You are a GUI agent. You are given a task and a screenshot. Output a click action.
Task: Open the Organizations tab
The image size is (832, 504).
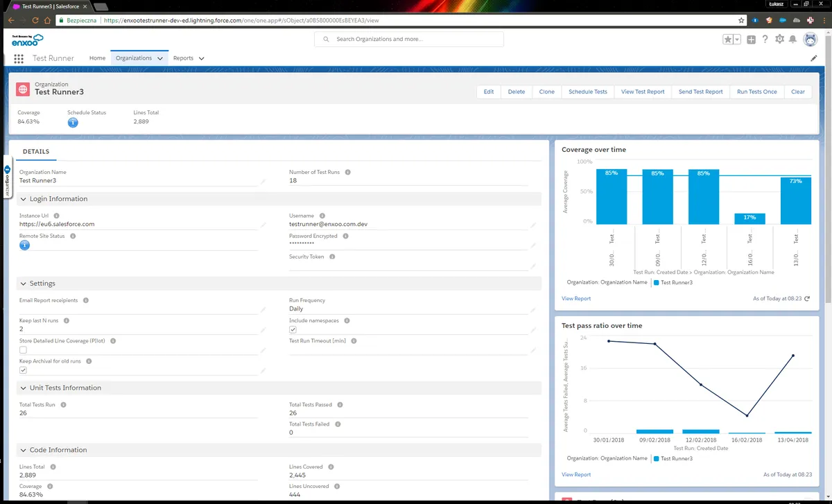134,58
